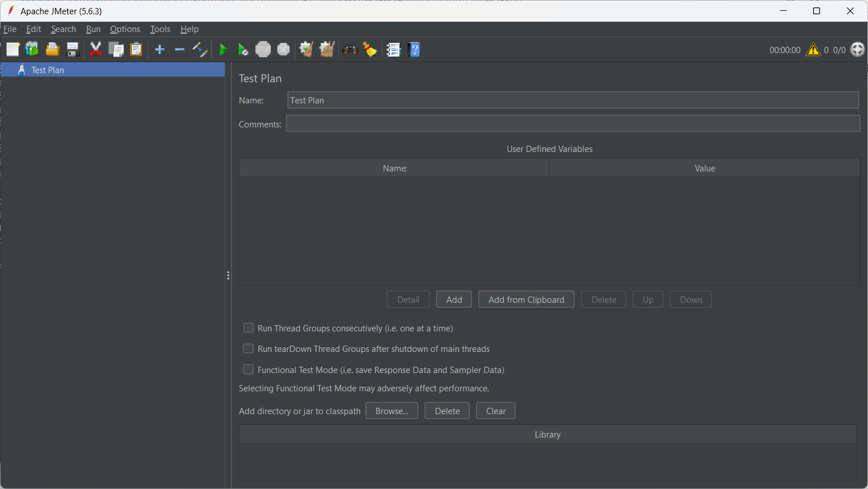This screenshot has height=489, width=868.
Task: Click the Browse... classpath button
Action: [392, 411]
